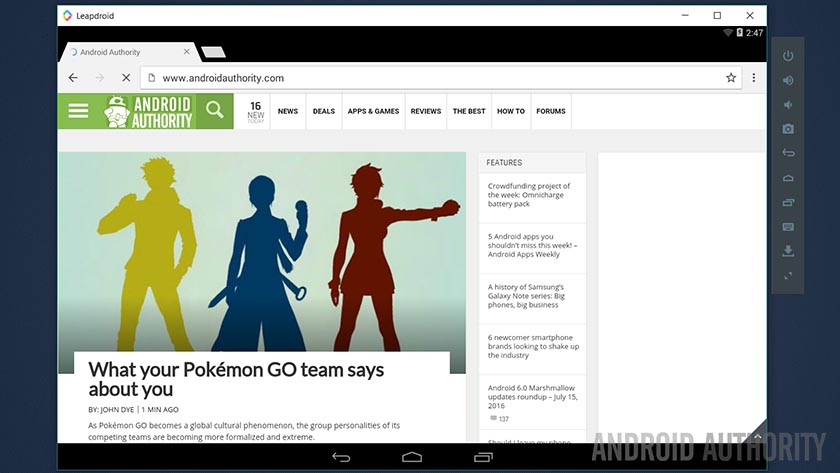Open recent apps from the sidebar
The height and width of the screenshot is (473, 840).
pos(788,203)
